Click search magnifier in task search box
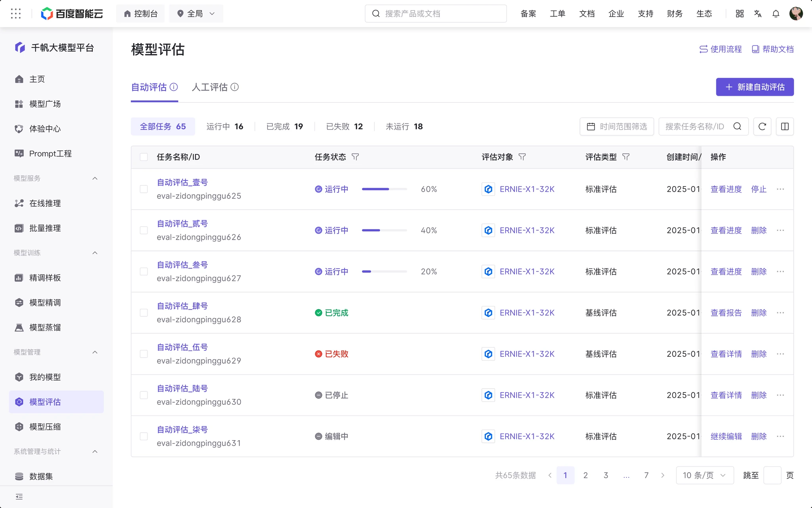 [x=737, y=127]
